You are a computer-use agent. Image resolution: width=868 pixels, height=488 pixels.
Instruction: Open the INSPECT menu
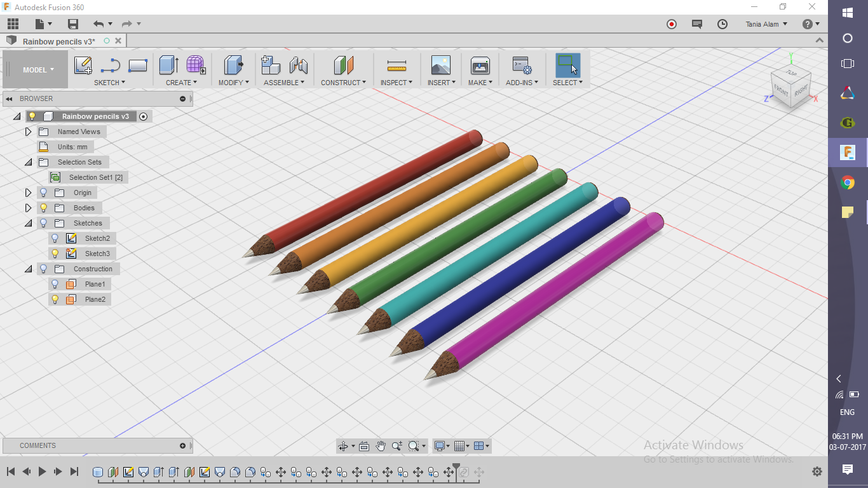click(x=397, y=83)
